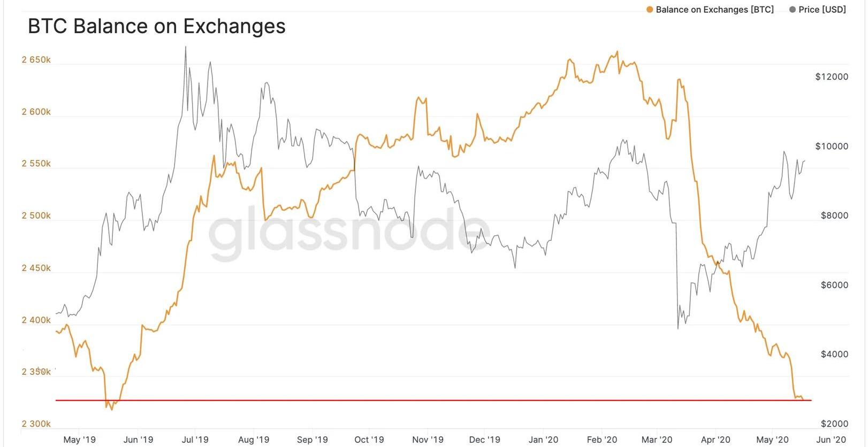The height and width of the screenshot is (447, 868).
Task: Click the 2 300k balance axis label
Action: [36, 424]
